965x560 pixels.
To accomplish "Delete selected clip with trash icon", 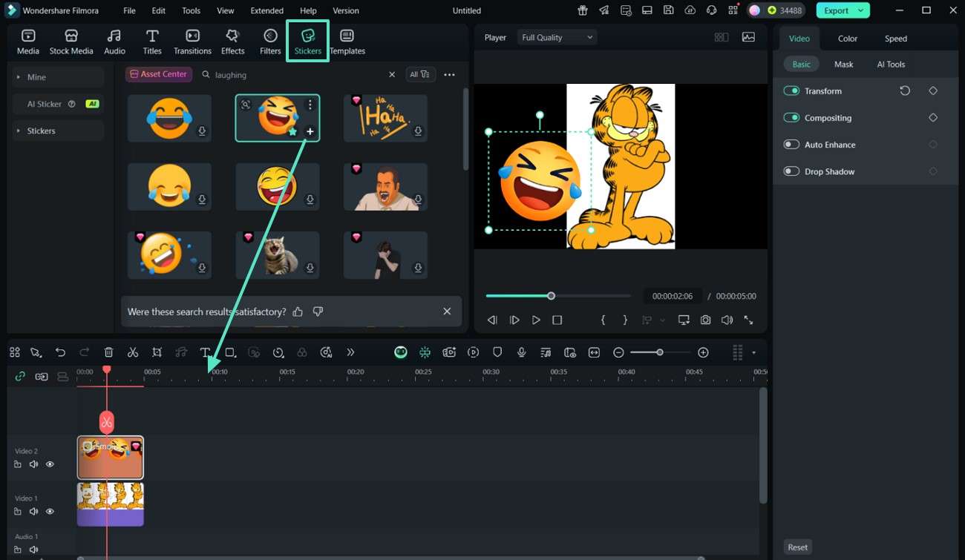I will coord(108,352).
